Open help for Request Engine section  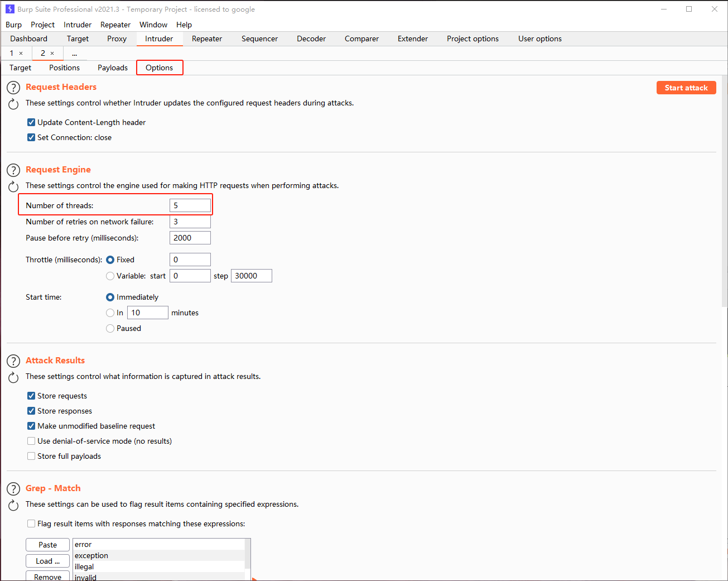click(13, 170)
